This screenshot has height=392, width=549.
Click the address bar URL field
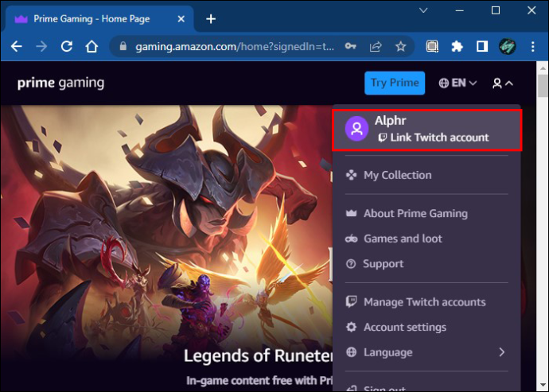click(235, 46)
